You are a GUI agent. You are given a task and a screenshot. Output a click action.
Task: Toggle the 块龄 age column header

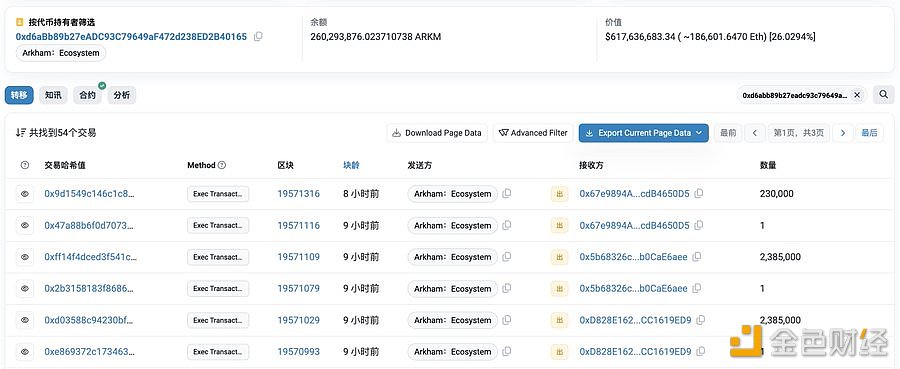tap(351, 165)
